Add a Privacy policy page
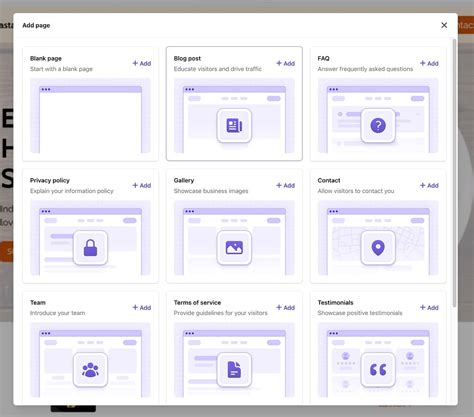 pos(142,185)
